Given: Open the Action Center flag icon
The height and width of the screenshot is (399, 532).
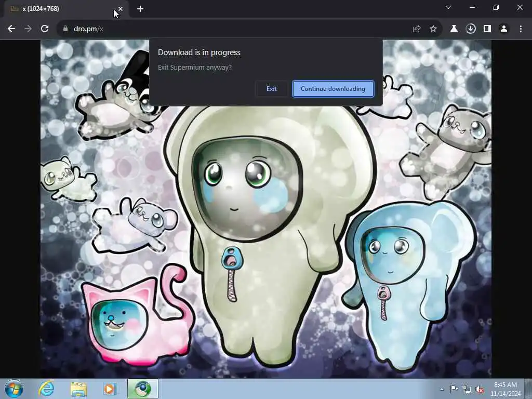Looking at the screenshot, I should (x=454, y=389).
